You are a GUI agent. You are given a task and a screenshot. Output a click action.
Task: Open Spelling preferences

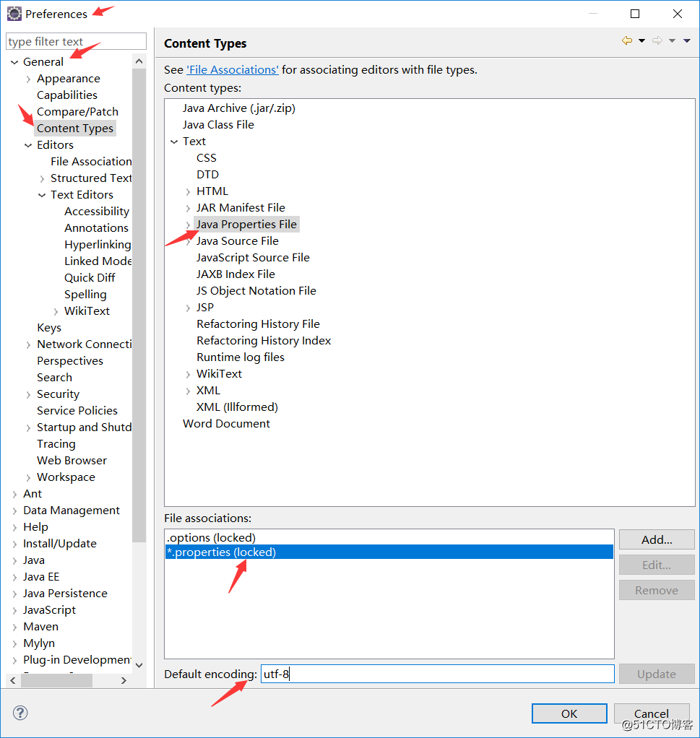85,295
